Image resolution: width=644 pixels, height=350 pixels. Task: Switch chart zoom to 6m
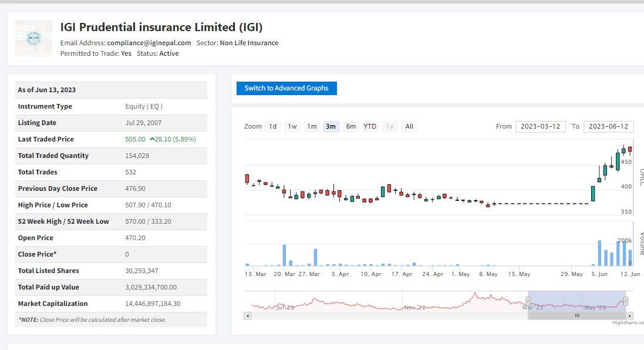coord(350,126)
